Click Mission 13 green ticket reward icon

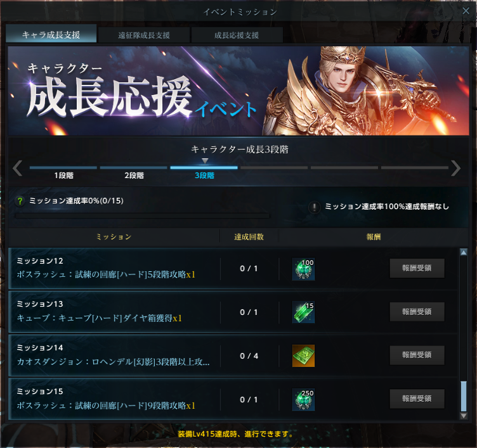click(x=303, y=312)
